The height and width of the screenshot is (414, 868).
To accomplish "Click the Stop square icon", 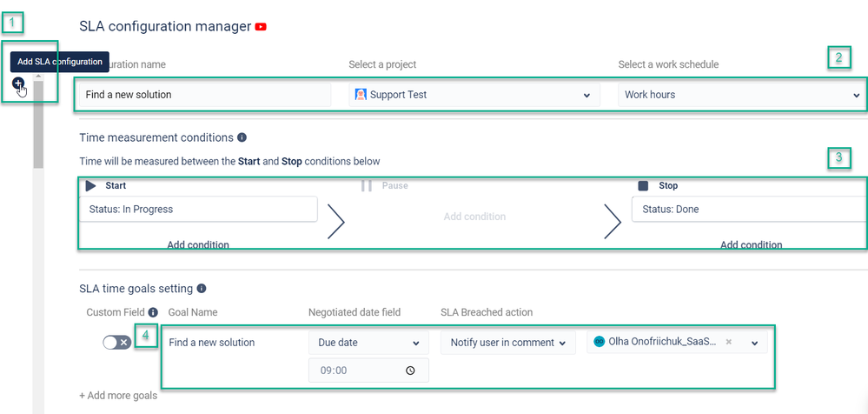I will (643, 186).
